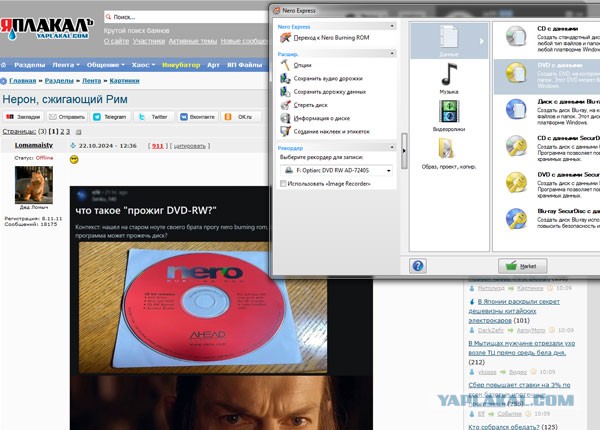This screenshot has width=600, height=430.
Task: Go to page 3 of thread
Action: [x=68, y=132]
